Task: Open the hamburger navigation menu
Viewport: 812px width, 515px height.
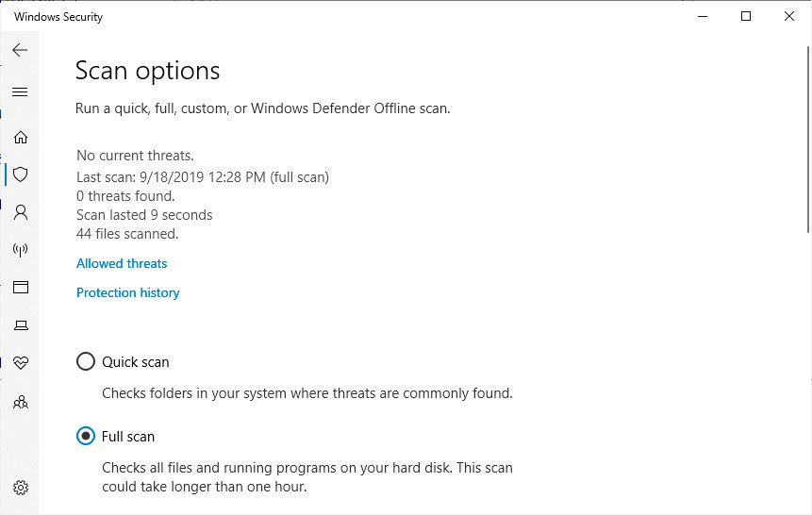Action: click(20, 91)
